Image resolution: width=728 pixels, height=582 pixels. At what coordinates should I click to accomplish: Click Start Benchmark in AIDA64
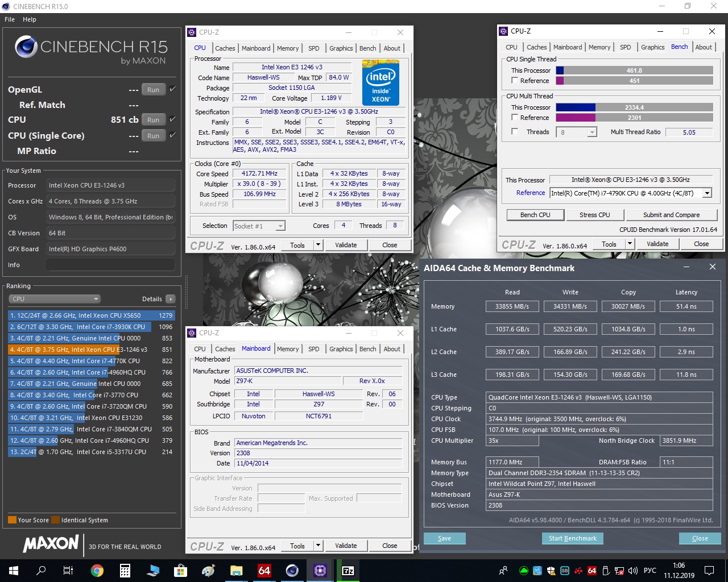[x=573, y=538]
